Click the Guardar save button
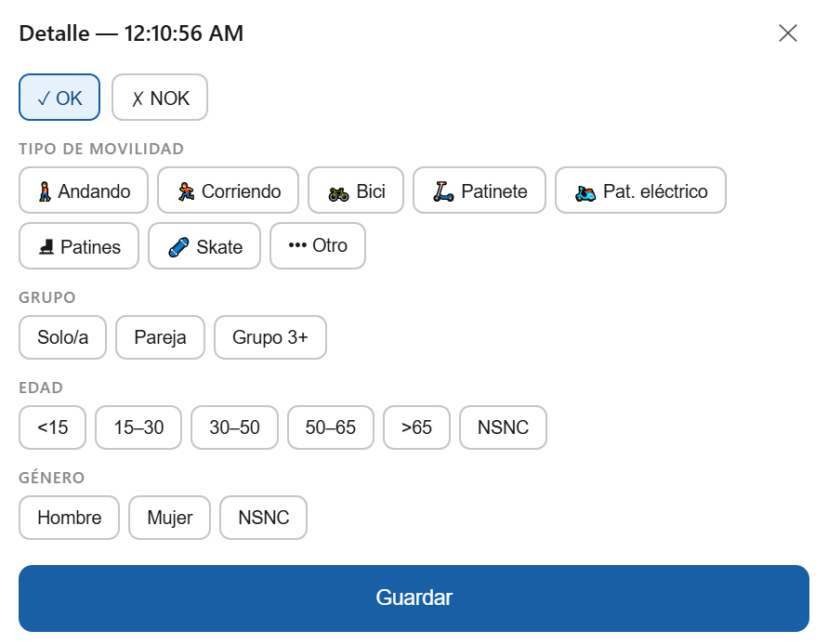This screenshot has height=644, width=828. [414, 598]
